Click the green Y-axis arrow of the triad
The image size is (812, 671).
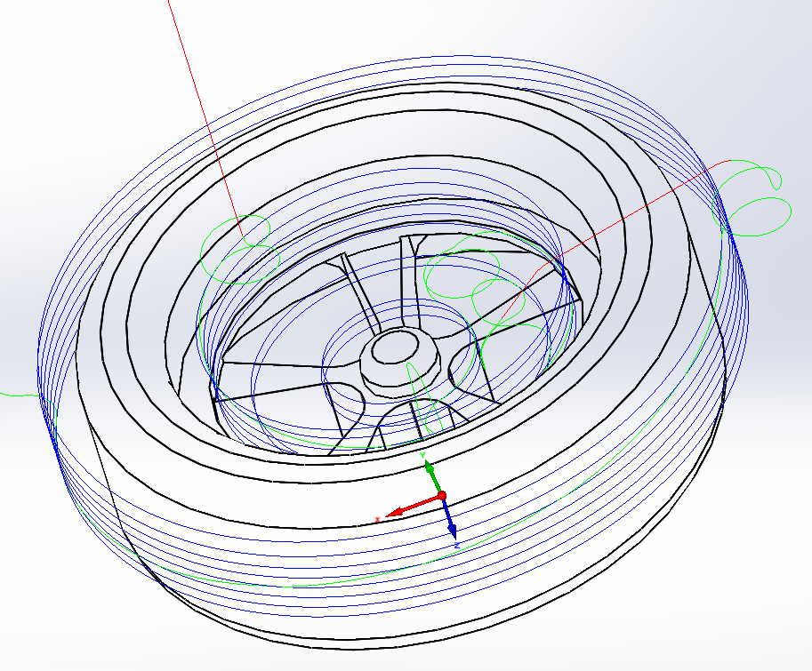click(x=432, y=476)
